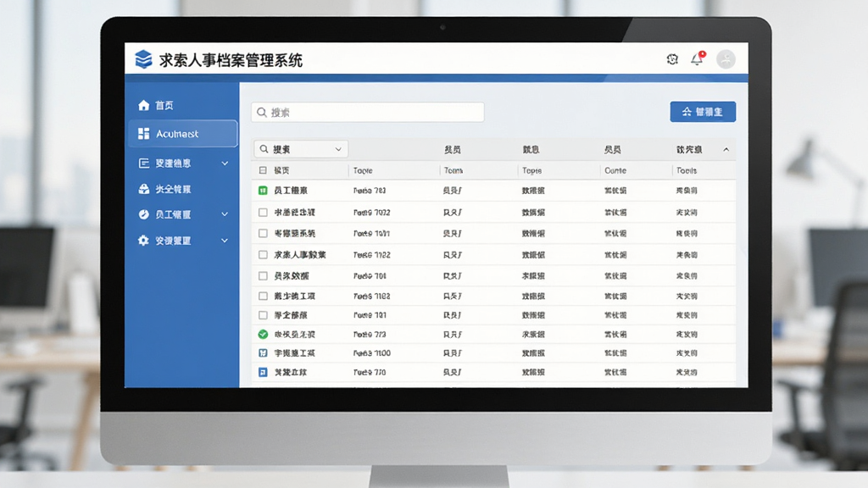Click the stacked-layers app logo

143,59
